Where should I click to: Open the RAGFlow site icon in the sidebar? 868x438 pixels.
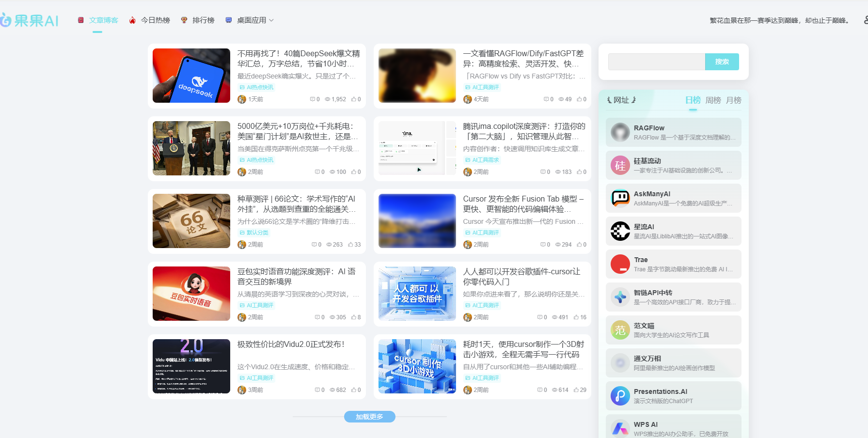click(x=620, y=132)
